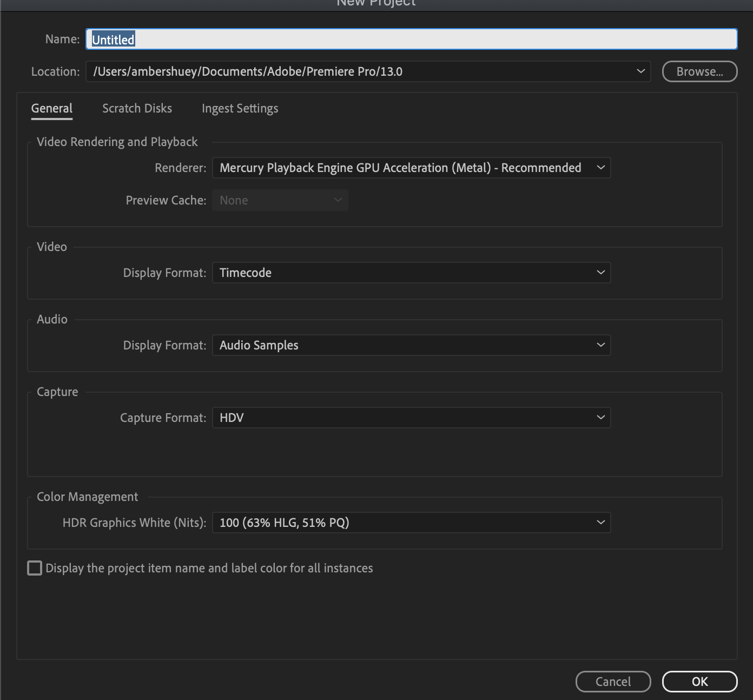Enable project item name and label color display

click(x=34, y=567)
